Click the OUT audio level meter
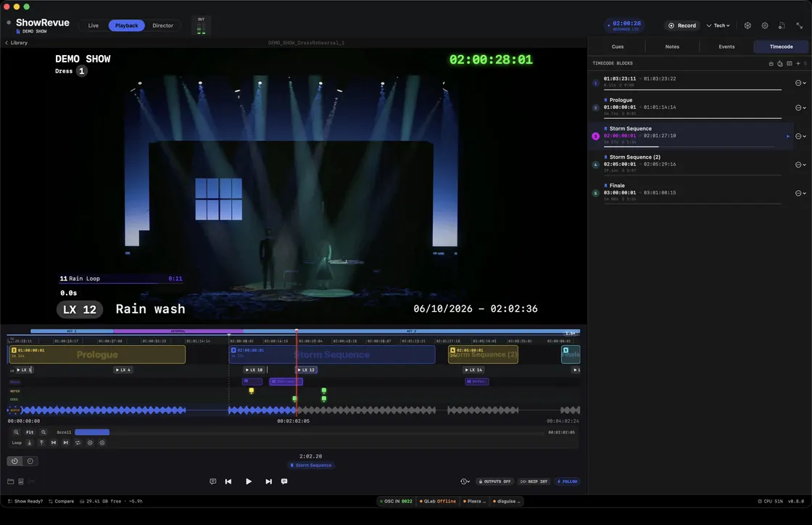This screenshot has height=525, width=812. point(201,26)
